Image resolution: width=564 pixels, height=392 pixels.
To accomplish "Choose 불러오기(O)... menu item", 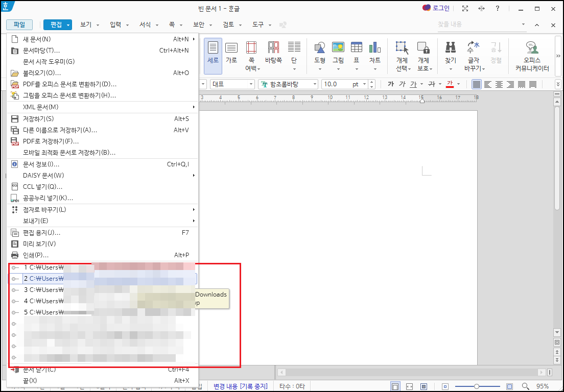I will 103,73.
